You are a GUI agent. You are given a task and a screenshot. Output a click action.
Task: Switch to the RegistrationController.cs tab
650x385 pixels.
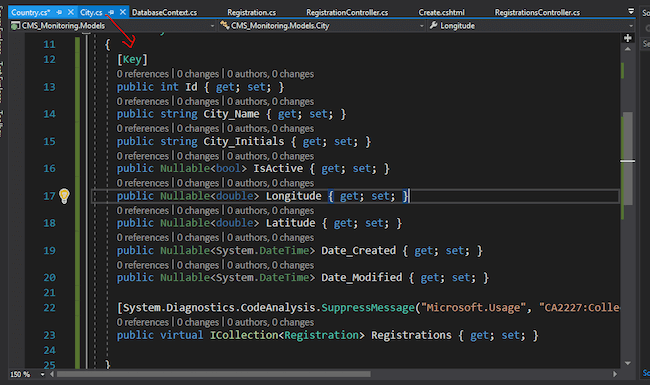click(x=347, y=12)
